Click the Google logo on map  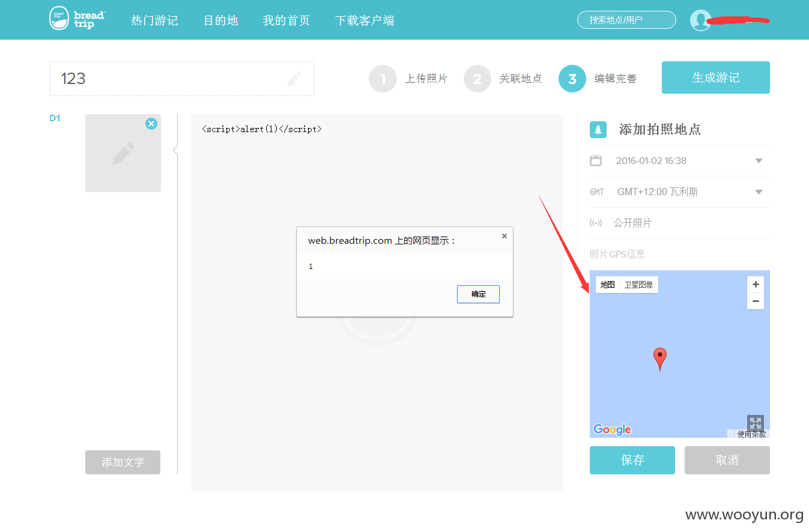pyautogui.click(x=612, y=429)
